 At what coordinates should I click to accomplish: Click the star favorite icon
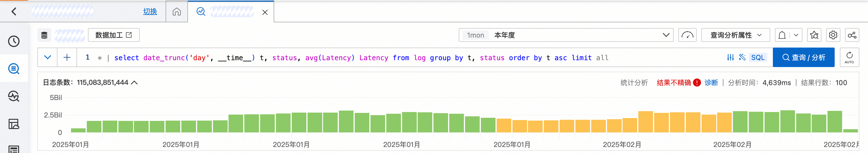[x=814, y=35]
